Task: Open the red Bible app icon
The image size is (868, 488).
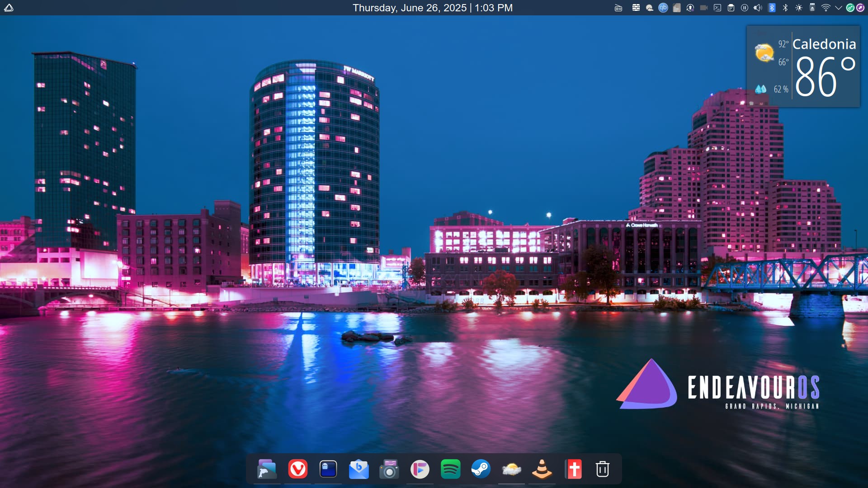Action: tap(573, 469)
